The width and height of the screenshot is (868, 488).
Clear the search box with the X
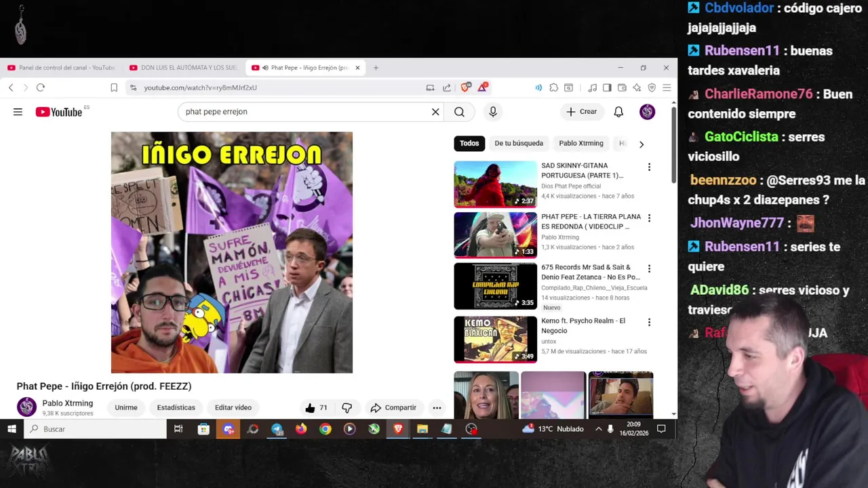435,112
